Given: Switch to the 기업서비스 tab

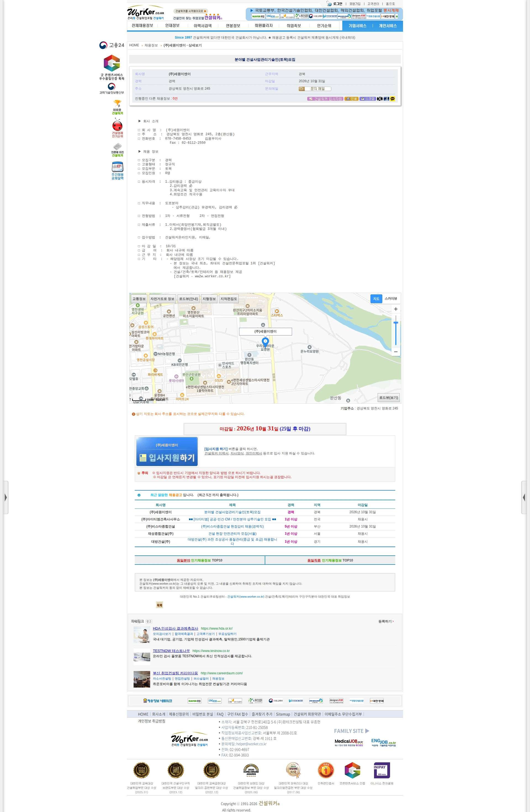Looking at the screenshot, I should point(357,26).
